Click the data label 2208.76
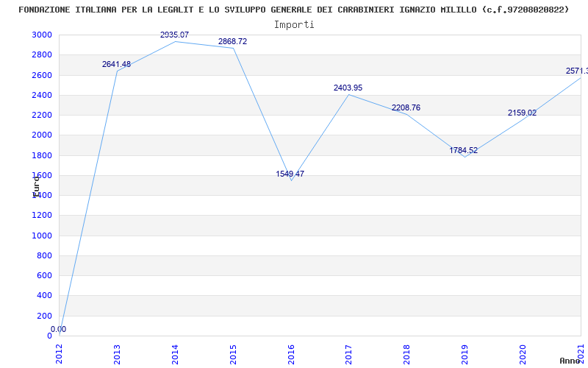 (406, 107)
